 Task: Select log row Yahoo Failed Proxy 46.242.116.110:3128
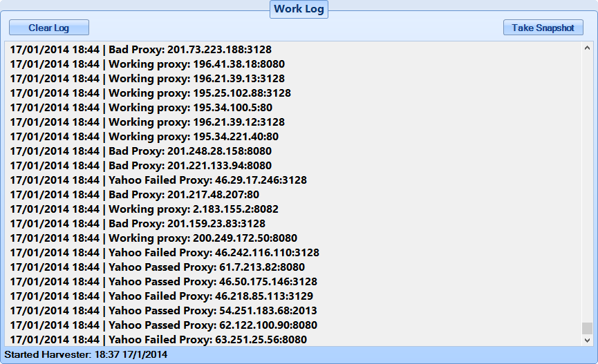click(x=165, y=252)
